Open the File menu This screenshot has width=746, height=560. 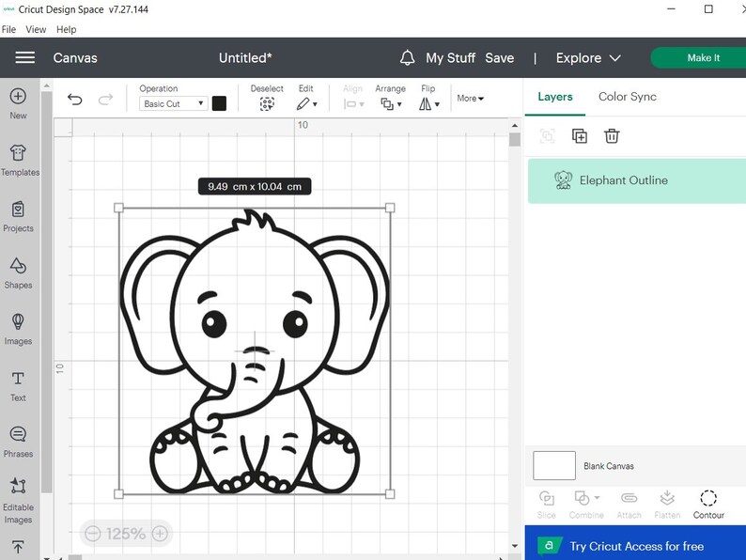8,29
